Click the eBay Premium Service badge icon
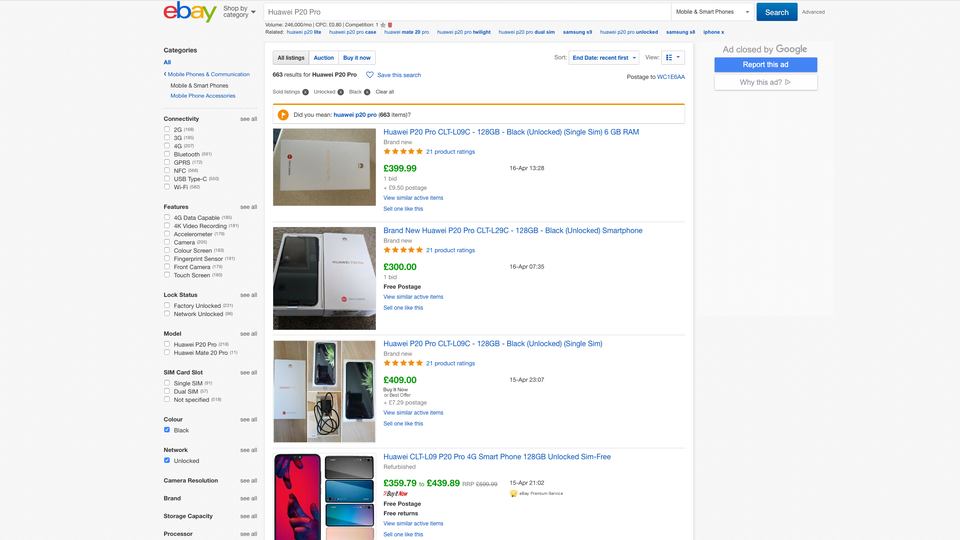960x540 pixels. coord(513,493)
